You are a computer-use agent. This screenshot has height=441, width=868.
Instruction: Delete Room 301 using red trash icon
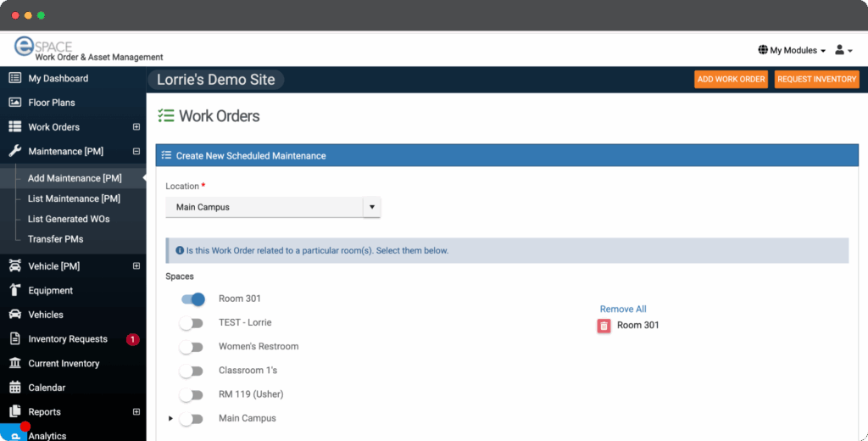tap(604, 326)
